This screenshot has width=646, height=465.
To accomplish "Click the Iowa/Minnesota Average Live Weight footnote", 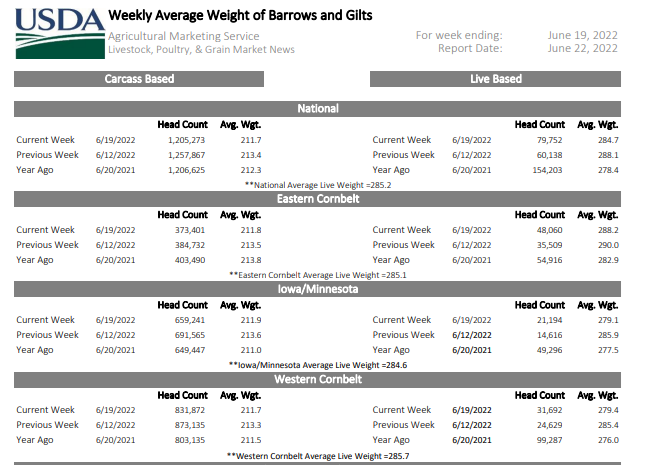I will [x=318, y=365].
